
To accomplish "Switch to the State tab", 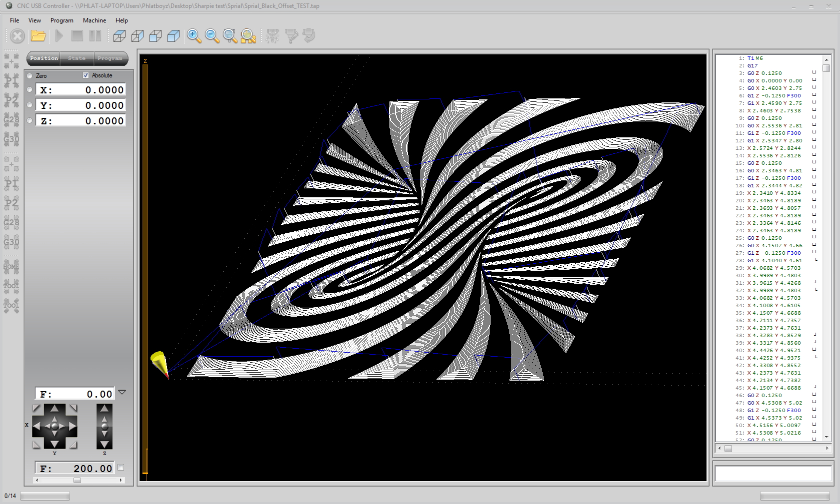I will pyautogui.click(x=76, y=58).
